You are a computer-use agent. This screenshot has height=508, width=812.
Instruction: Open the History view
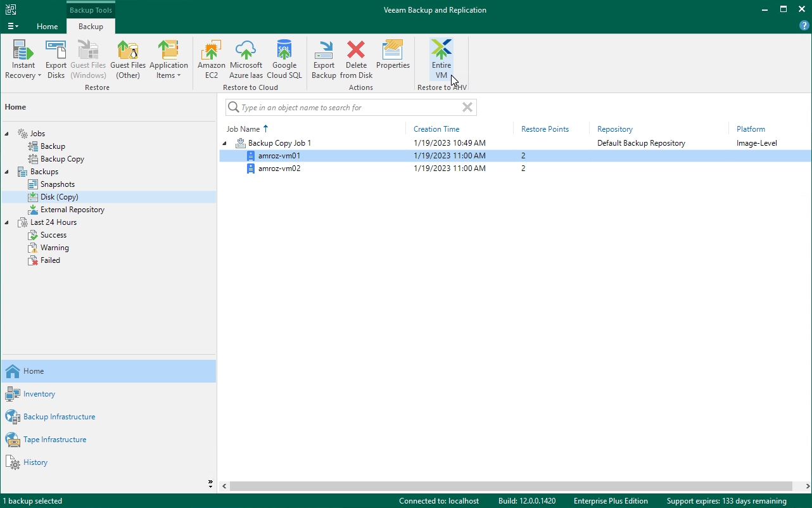tap(108, 462)
